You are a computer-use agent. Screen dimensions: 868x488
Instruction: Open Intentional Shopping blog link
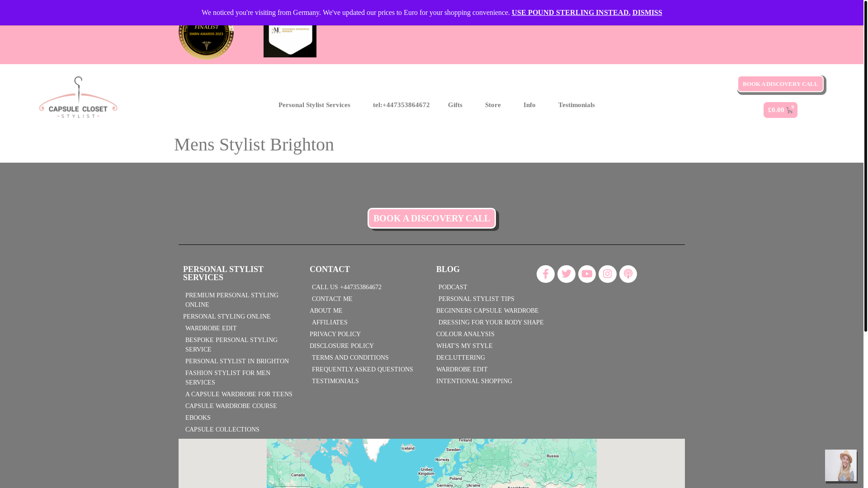(x=474, y=381)
